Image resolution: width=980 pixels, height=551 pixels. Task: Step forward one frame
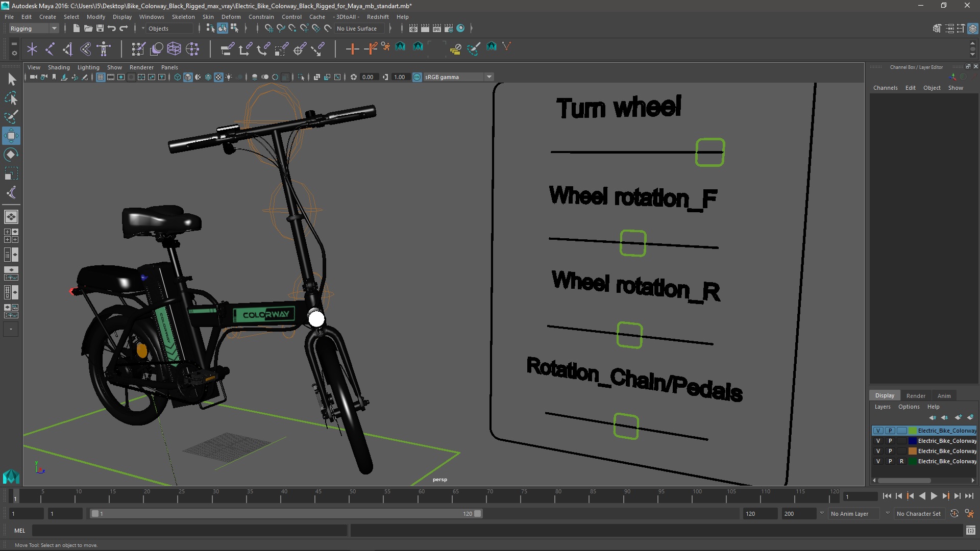click(x=958, y=496)
